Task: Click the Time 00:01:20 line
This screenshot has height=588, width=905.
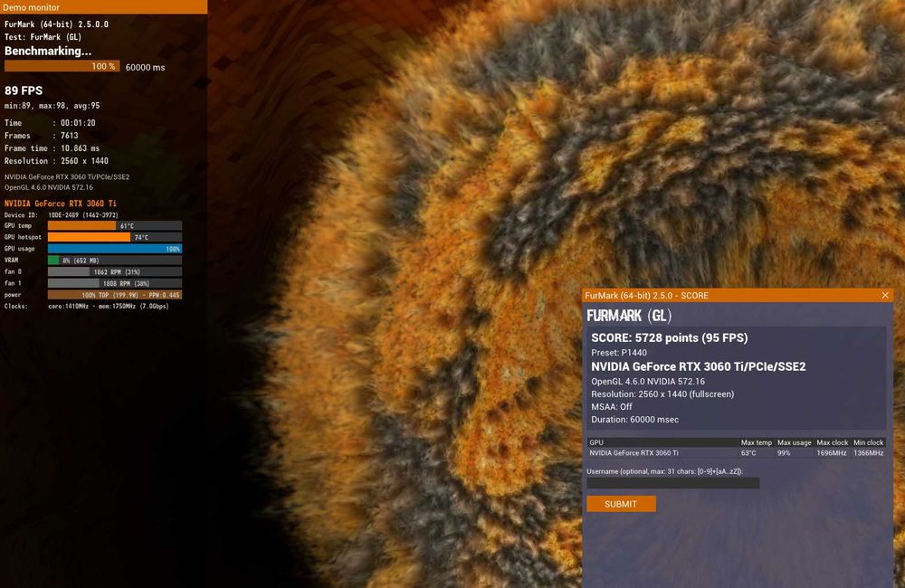Action: coord(50,123)
